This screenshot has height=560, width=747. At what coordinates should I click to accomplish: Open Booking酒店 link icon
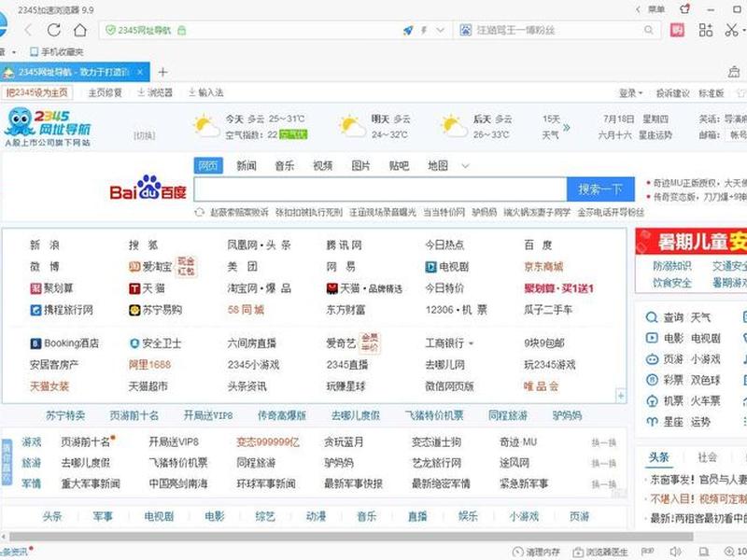click(64, 343)
